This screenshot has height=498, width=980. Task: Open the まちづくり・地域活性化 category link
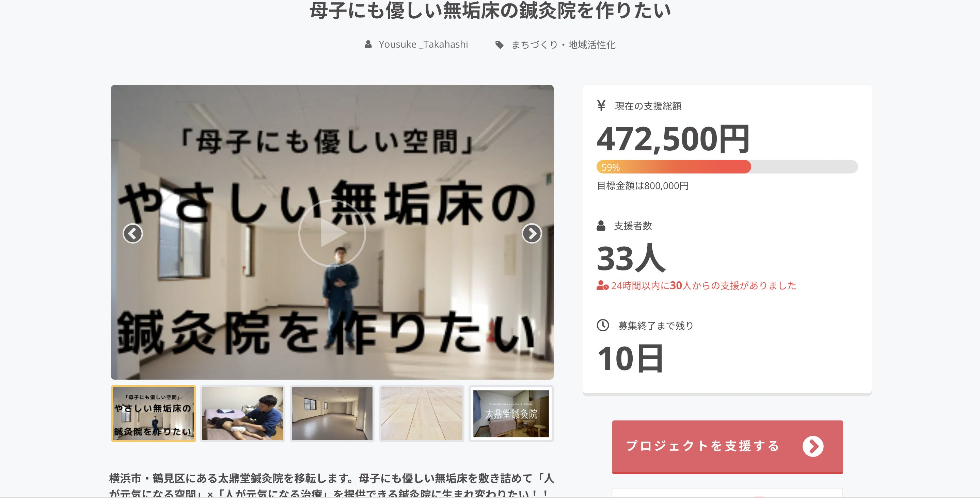point(563,45)
